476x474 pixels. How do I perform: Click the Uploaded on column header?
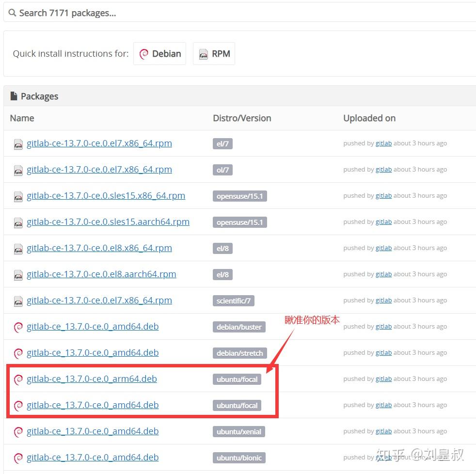click(x=369, y=118)
